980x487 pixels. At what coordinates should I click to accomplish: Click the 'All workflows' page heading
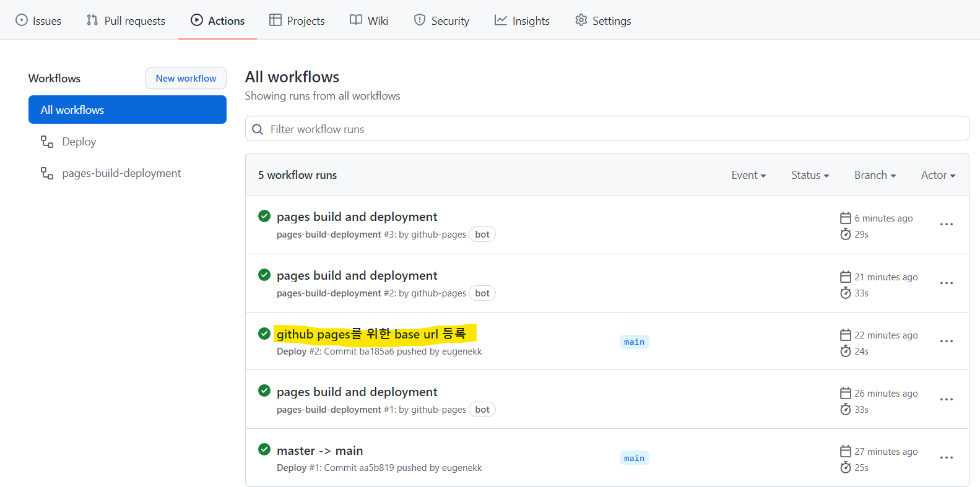tap(292, 77)
